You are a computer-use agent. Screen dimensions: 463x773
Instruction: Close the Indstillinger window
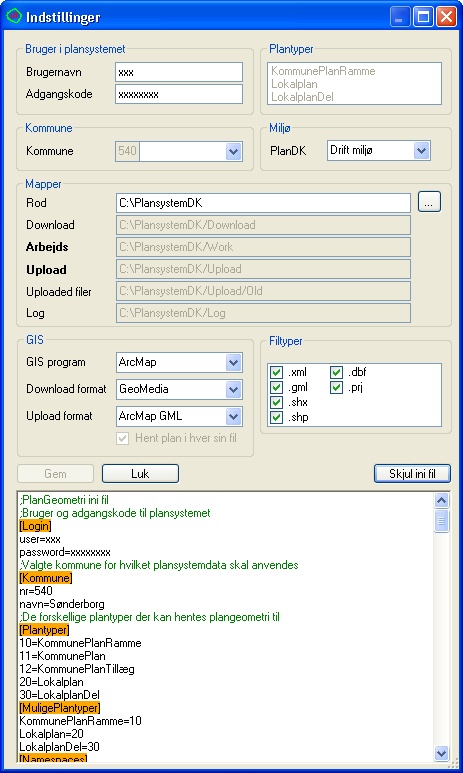[446, 17]
